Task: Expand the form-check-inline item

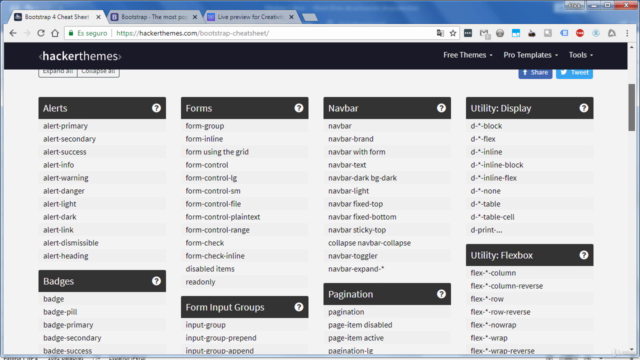Action: [x=244, y=256]
